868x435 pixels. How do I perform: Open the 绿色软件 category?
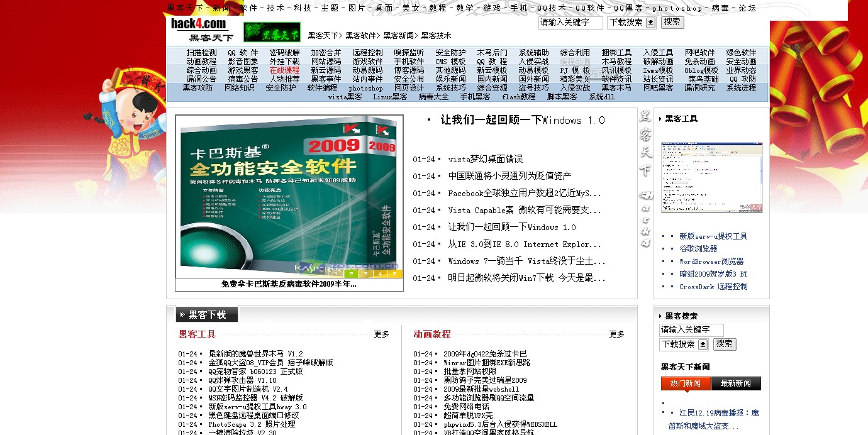[x=741, y=53]
